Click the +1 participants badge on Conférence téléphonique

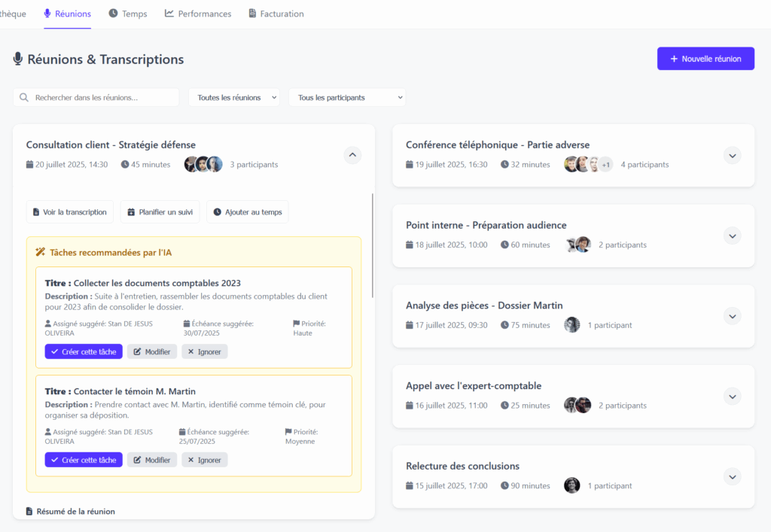(x=606, y=165)
